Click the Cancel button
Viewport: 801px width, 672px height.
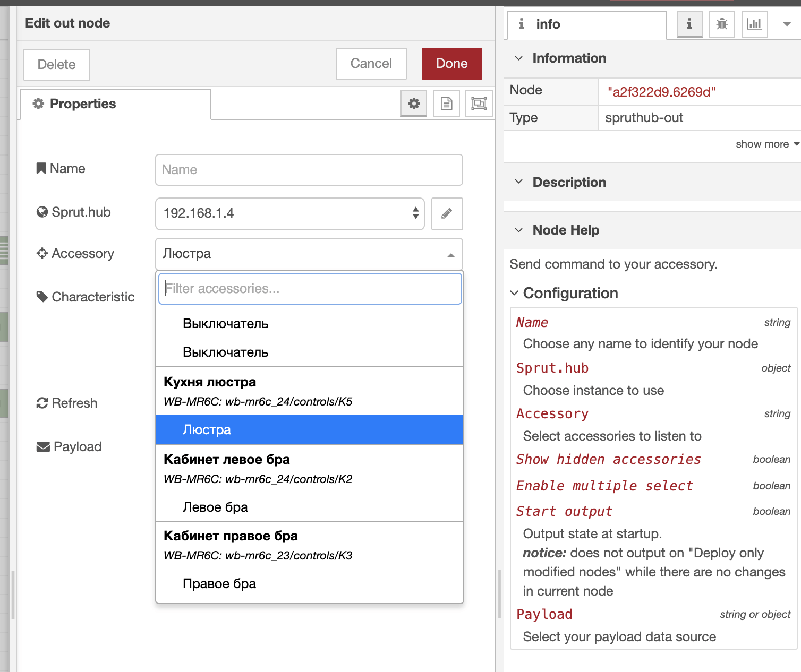point(371,64)
